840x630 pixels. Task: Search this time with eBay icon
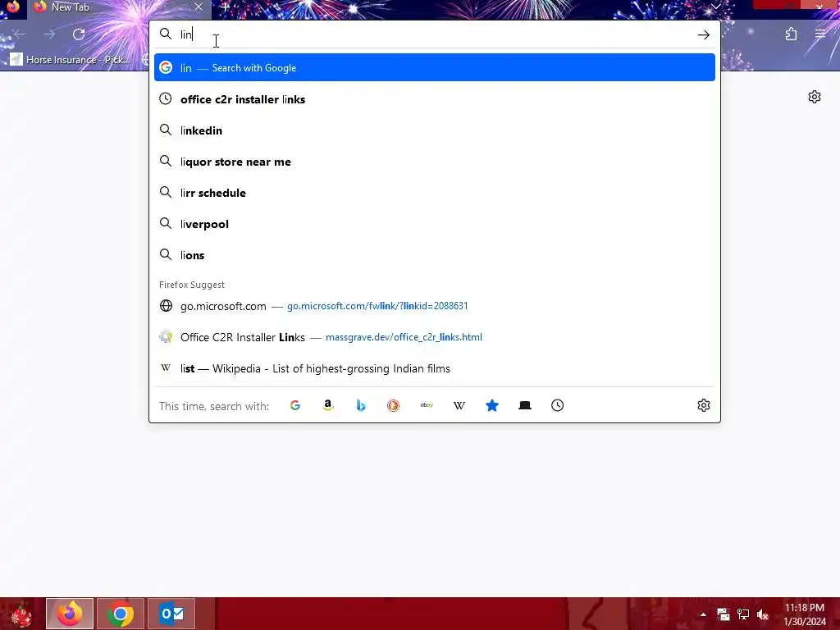pyautogui.click(x=427, y=405)
